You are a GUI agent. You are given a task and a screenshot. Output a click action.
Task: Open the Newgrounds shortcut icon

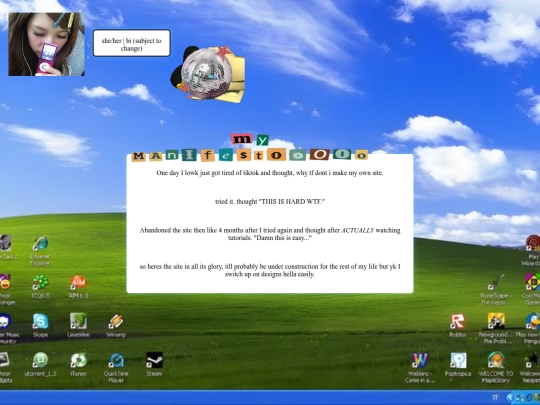click(496, 321)
